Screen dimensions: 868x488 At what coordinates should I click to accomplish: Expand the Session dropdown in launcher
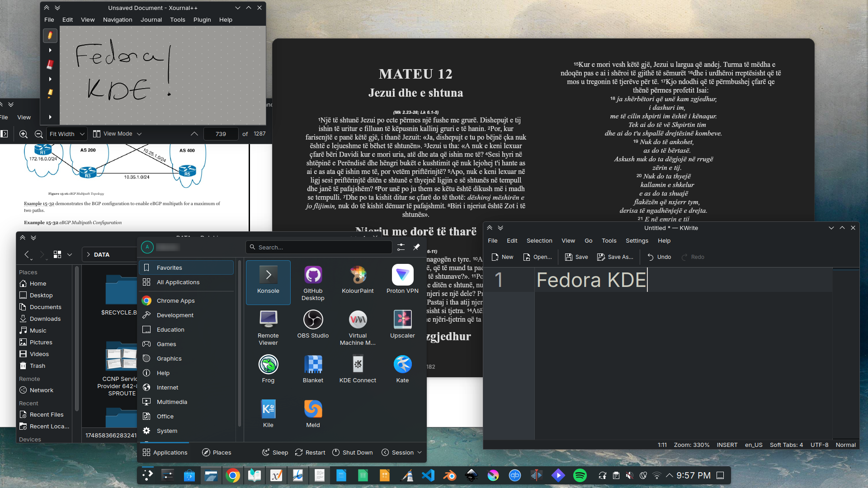coord(402,453)
